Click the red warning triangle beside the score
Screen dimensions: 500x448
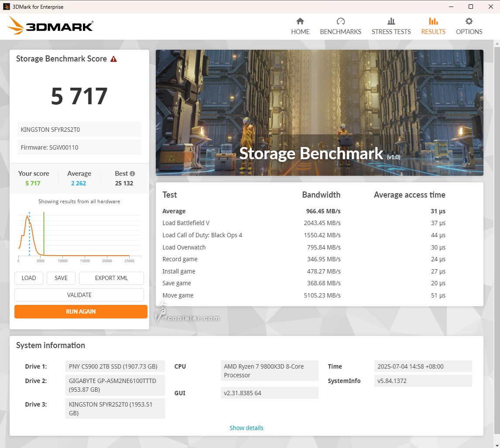coord(113,59)
